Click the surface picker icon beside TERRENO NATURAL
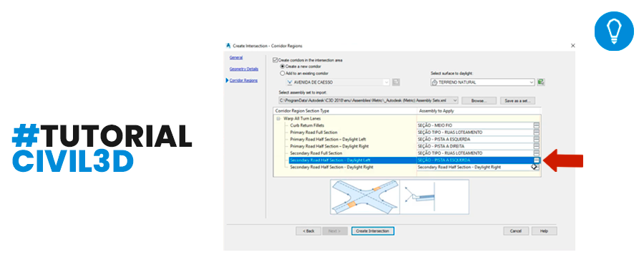644x280 pixels. [x=541, y=82]
